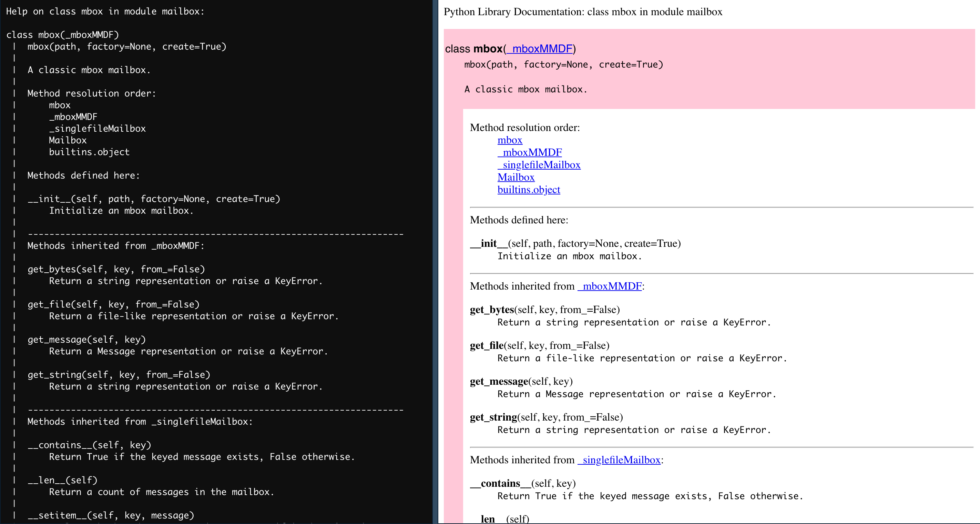Click 'Help on class mbox' terminal line
Screen dimensions: 980x524
[105, 11]
